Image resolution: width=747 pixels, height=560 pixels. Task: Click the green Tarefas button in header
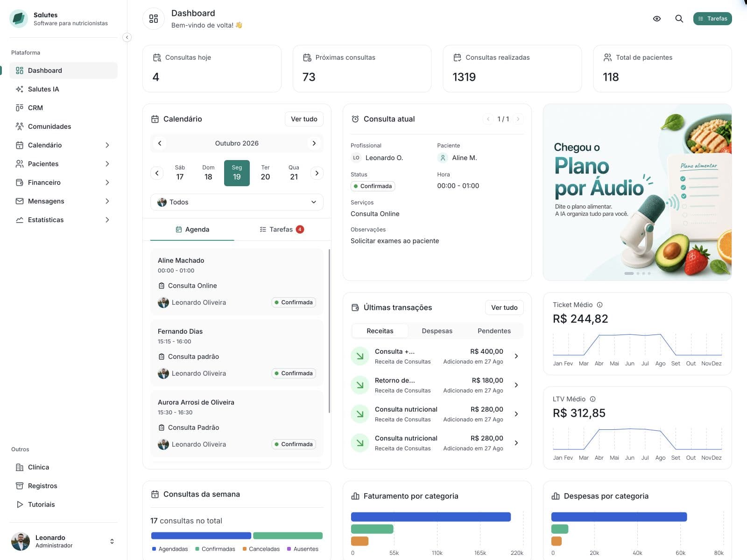[x=712, y=19]
